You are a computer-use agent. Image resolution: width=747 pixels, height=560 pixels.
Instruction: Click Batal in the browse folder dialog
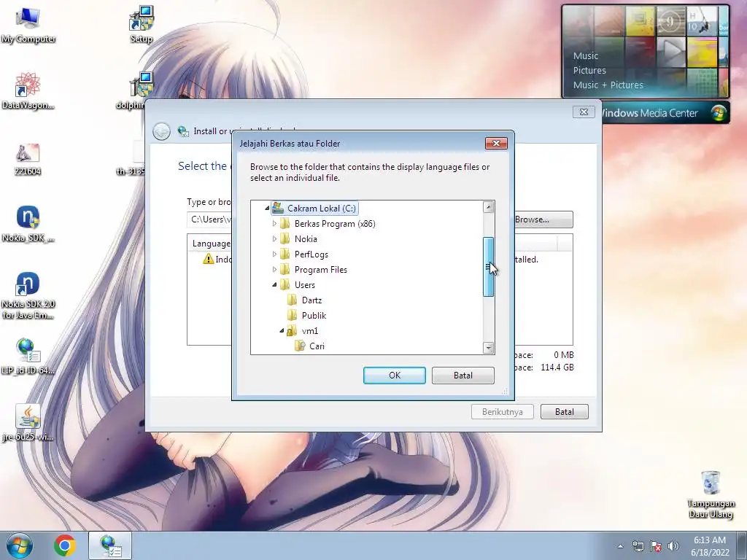pos(463,376)
